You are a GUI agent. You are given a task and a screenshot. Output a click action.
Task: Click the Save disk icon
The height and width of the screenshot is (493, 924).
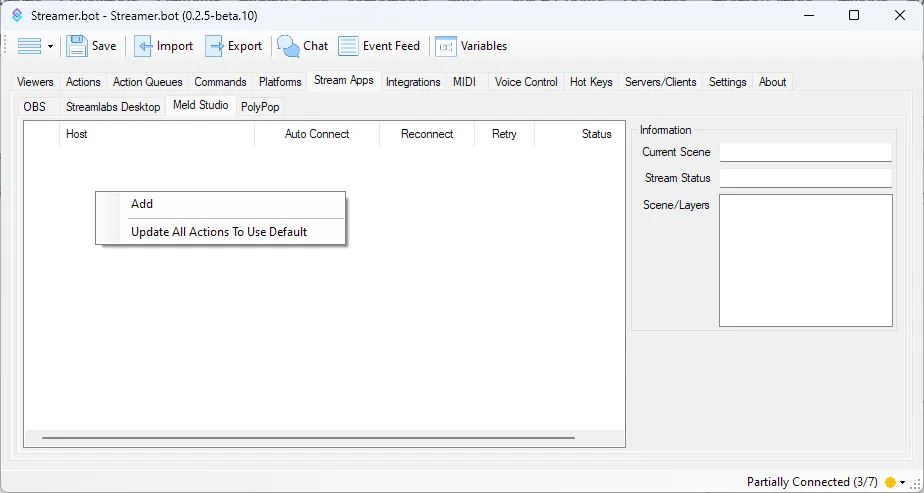[x=77, y=46]
